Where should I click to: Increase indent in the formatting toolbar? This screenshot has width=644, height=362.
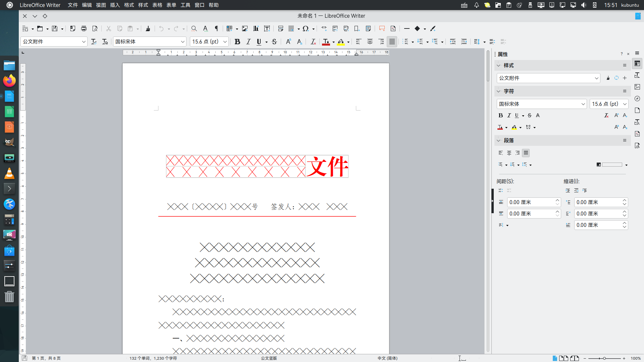(453, 42)
